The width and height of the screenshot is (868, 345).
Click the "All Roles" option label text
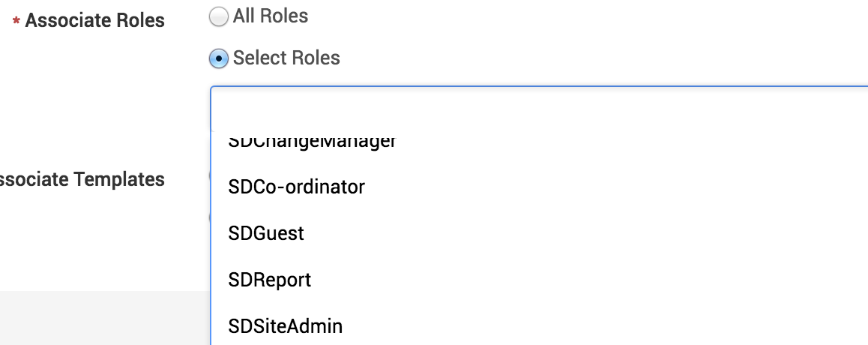click(x=271, y=16)
